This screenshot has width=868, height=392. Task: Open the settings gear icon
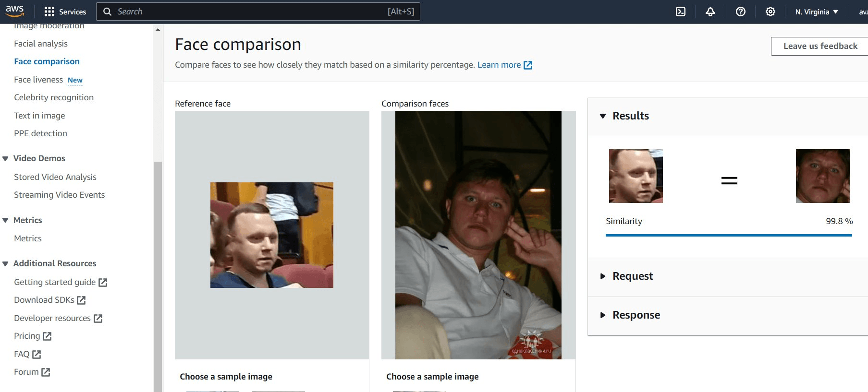tap(770, 12)
